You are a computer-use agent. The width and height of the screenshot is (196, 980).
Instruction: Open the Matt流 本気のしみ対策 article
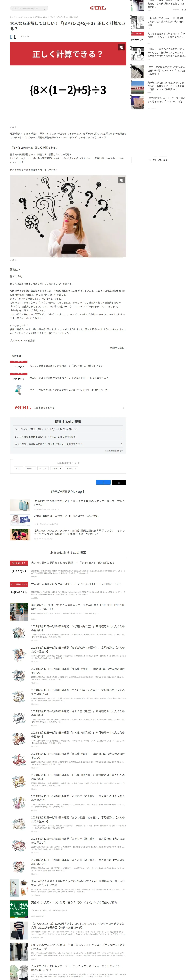67,516
